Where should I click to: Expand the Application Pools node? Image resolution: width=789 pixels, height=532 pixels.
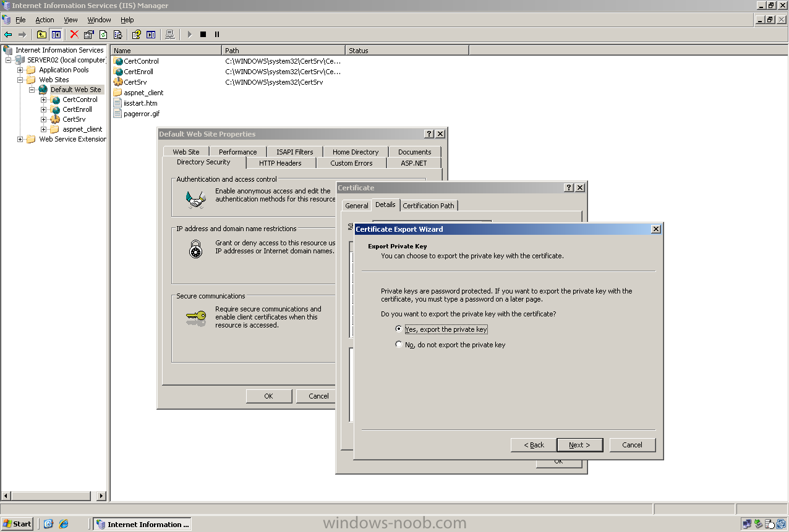coord(20,70)
